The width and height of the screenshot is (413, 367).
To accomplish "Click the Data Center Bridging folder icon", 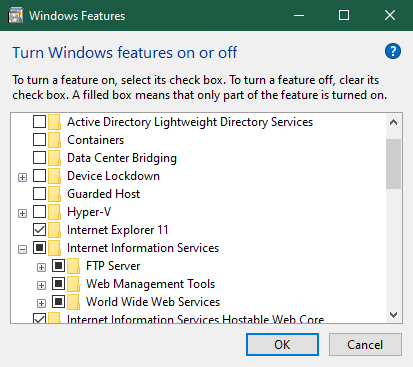I will (x=54, y=158).
